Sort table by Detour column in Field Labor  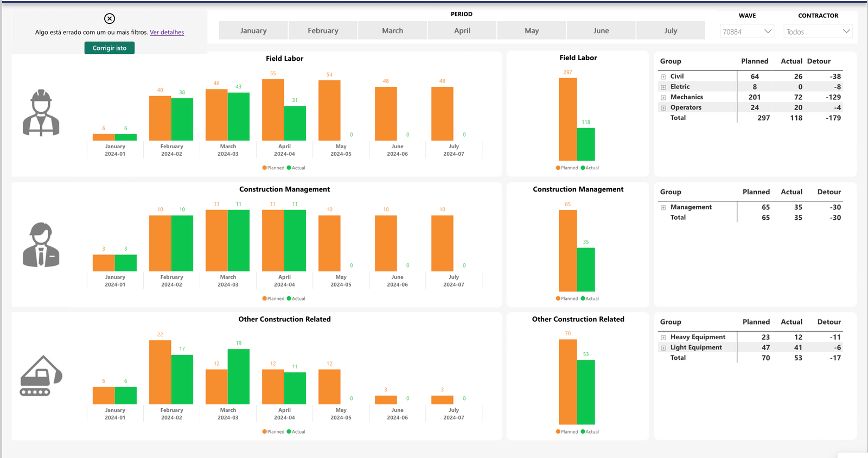818,61
